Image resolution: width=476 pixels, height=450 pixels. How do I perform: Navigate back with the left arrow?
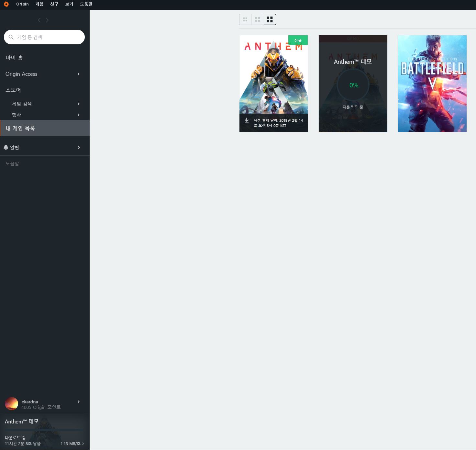tap(39, 20)
